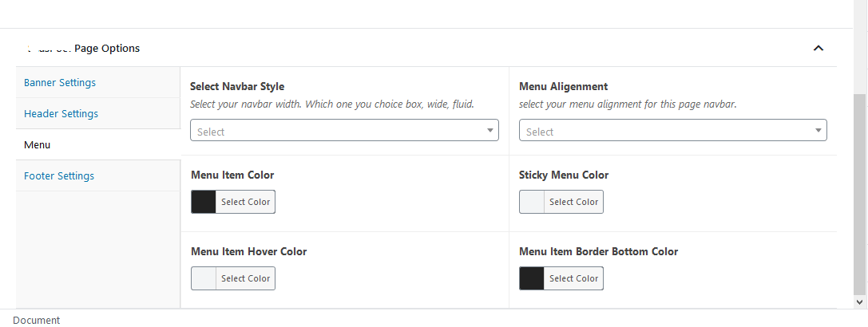
Task: Click the scrollbar down arrow
Action: coord(860,302)
